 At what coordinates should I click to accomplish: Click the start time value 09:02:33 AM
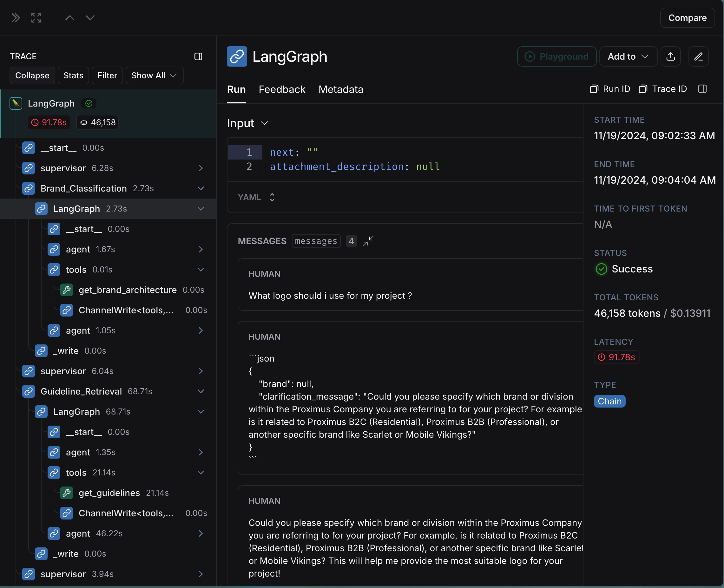point(655,136)
